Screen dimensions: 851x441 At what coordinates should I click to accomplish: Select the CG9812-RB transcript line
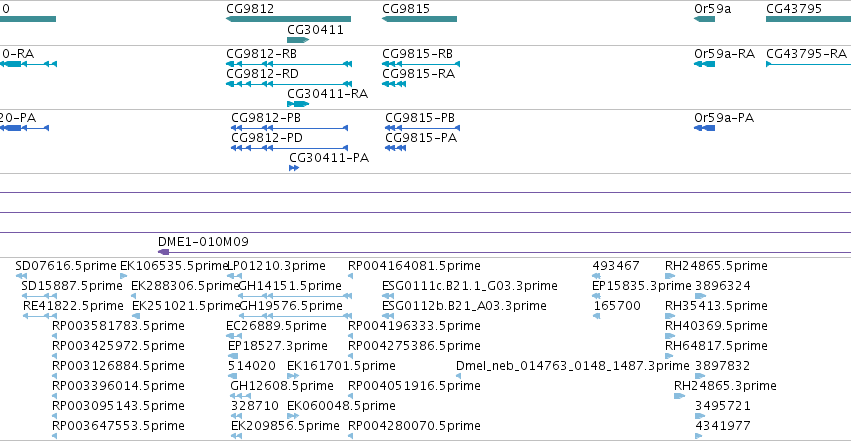coord(289,64)
